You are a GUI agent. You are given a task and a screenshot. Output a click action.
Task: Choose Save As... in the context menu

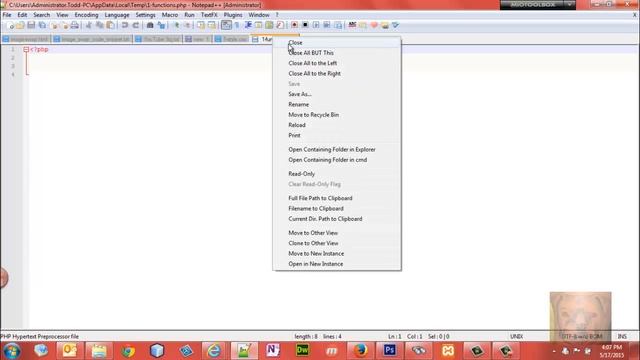click(337, 94)
